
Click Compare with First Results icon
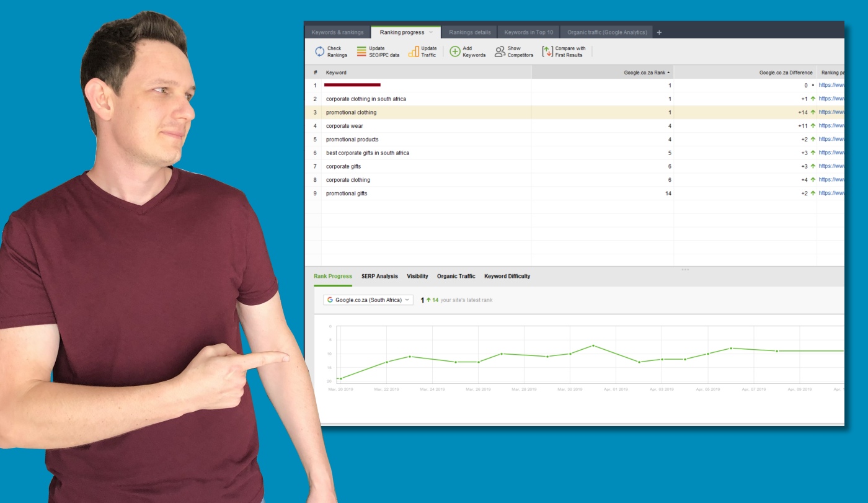[x=547, y=52]
